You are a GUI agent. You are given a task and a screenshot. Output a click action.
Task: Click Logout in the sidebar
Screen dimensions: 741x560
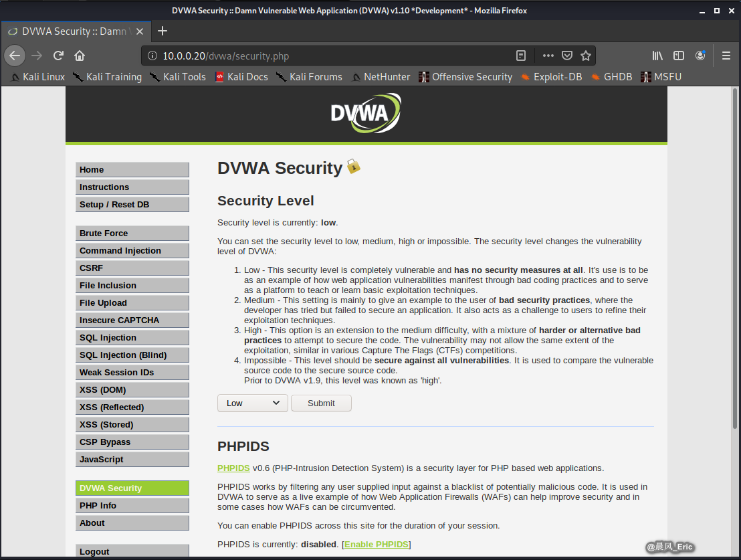132,551
